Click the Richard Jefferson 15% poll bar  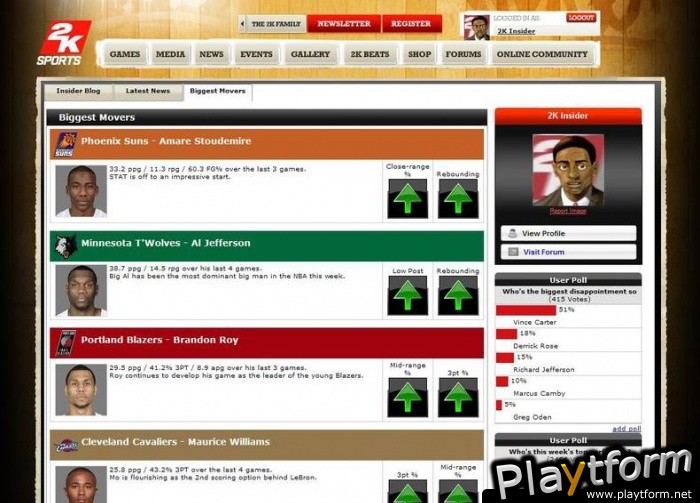[505, 358]
